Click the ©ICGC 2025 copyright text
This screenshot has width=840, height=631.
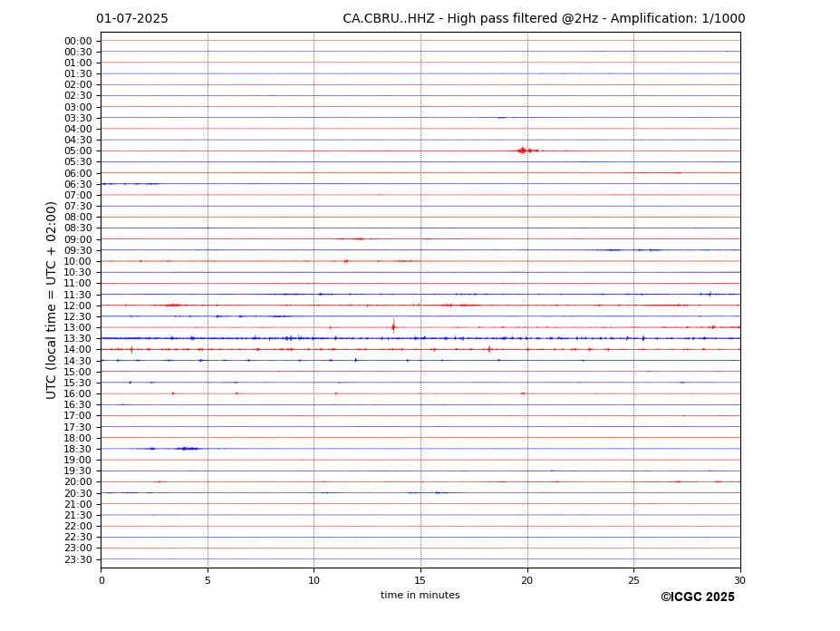(698, 597)
